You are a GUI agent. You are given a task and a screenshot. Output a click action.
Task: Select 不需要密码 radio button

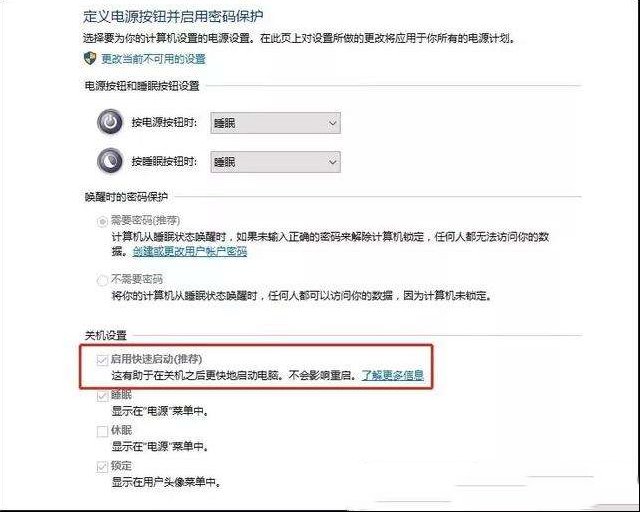pyautogui.click(x=102, y=280)
